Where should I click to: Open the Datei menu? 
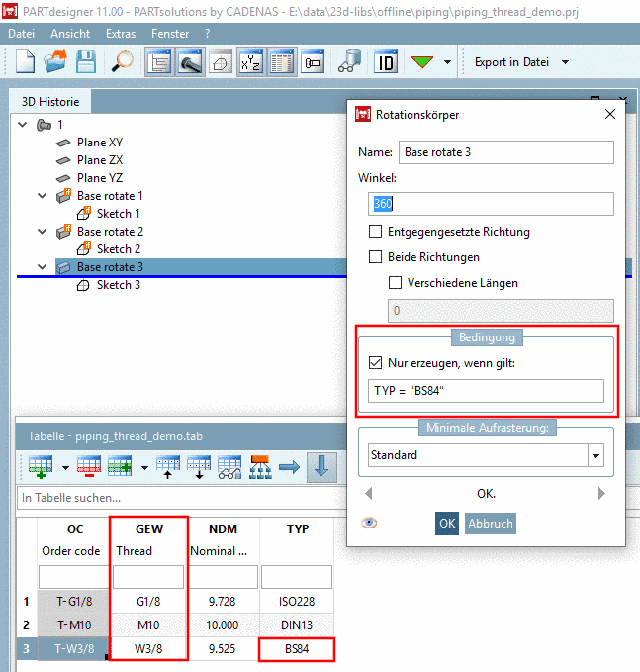(21, 34)
